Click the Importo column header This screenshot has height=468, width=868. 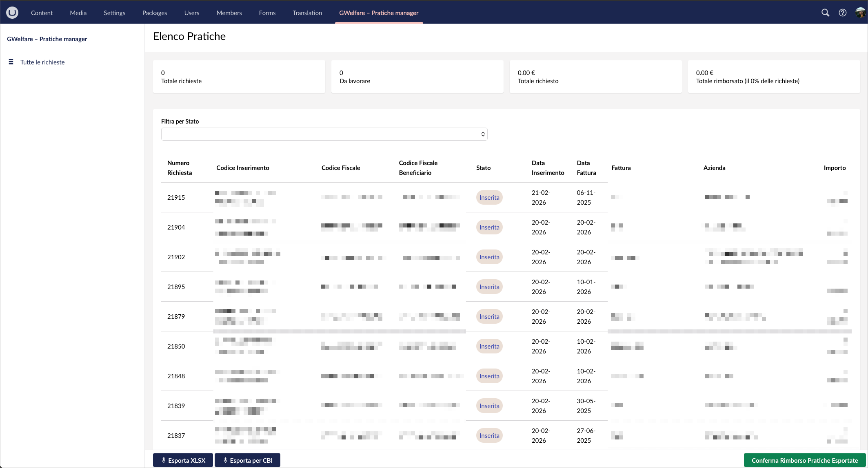tap(835, 168)
